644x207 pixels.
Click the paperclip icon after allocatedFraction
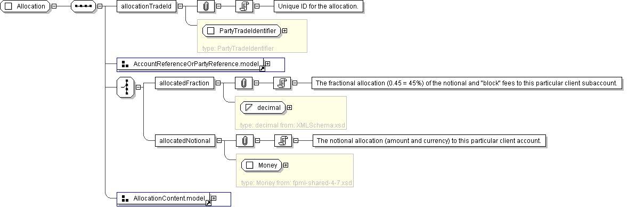pos(243,83)
